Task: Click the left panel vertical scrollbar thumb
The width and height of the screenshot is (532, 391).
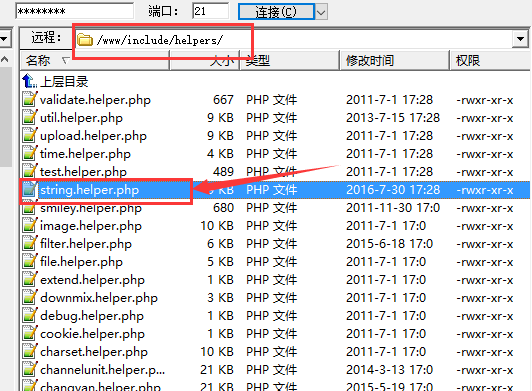Action: click(x=5, y=117)
